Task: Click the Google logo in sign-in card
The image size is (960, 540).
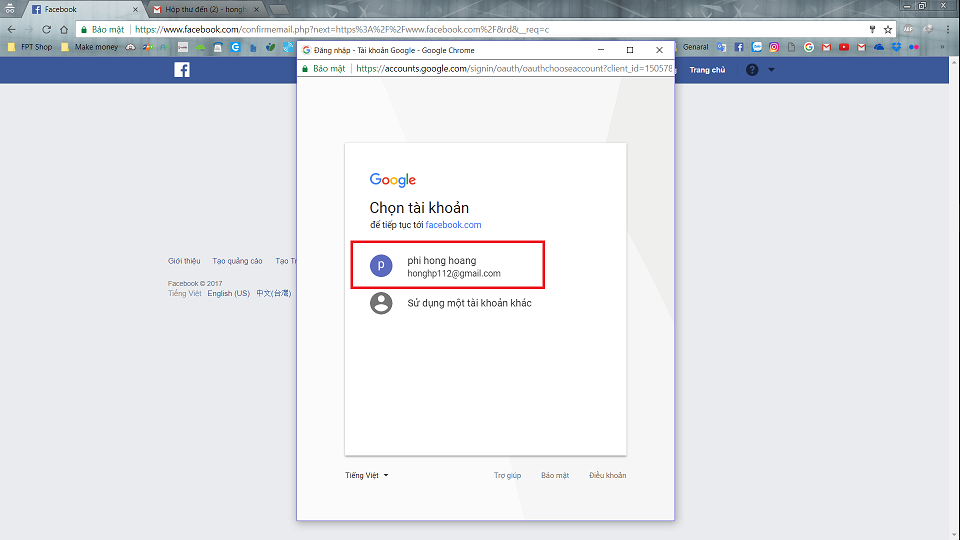Action: tap(392, 179)
